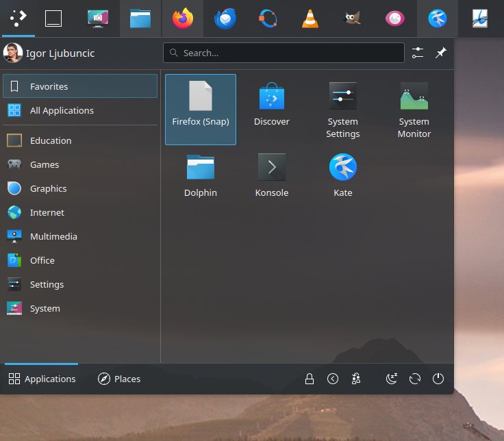Screen dimensions: 504x441
Task: Select the Multimedia category
Action: point(53,236)
